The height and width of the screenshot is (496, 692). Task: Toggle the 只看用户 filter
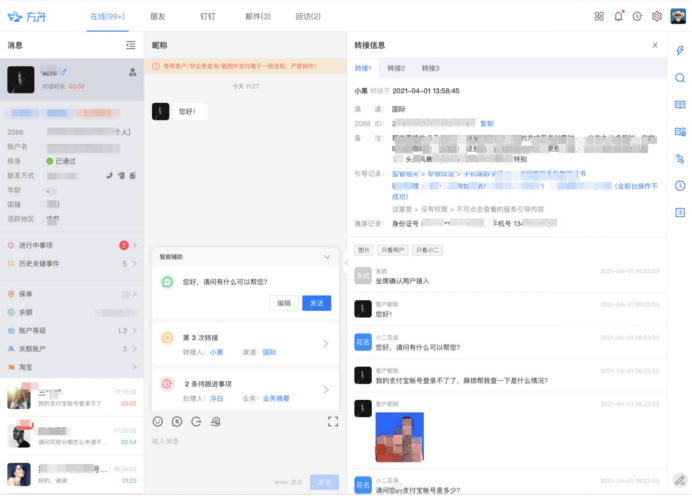click(392, 249)
